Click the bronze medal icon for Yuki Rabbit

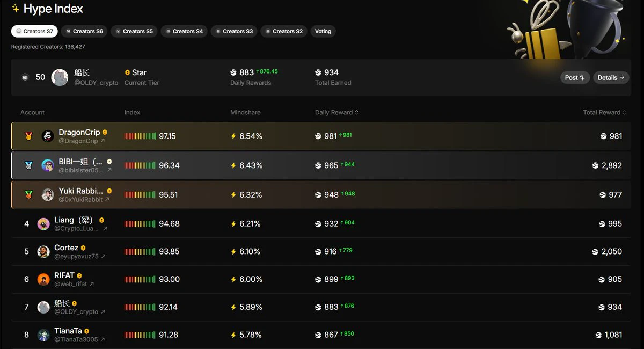pos(28,194)
